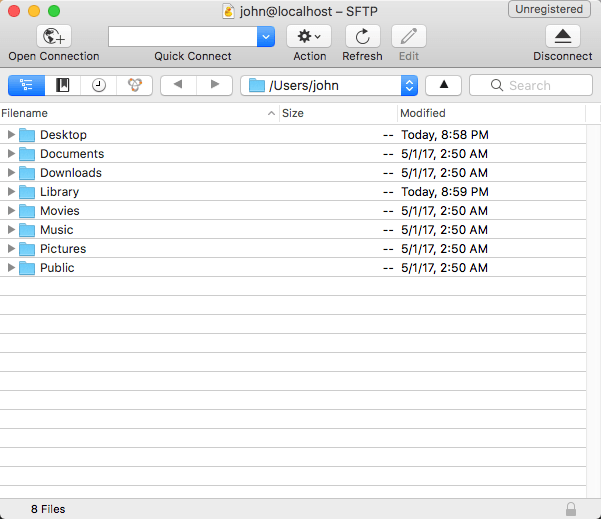Screen dimensions: 601x519
Task: Open the Action gear menu
Action: tap(309, 36)
